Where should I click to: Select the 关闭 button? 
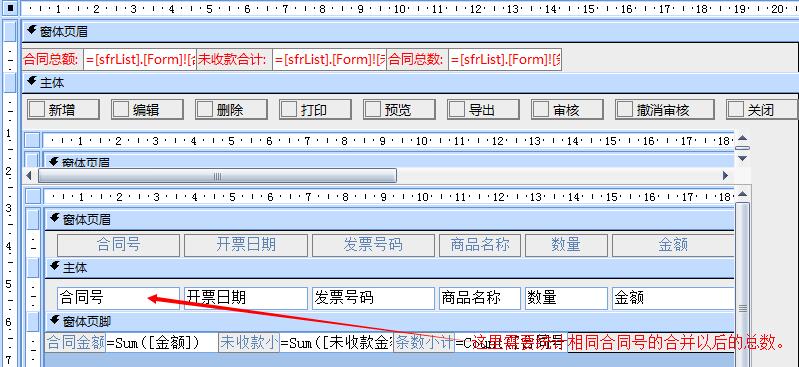click(762, 109)
